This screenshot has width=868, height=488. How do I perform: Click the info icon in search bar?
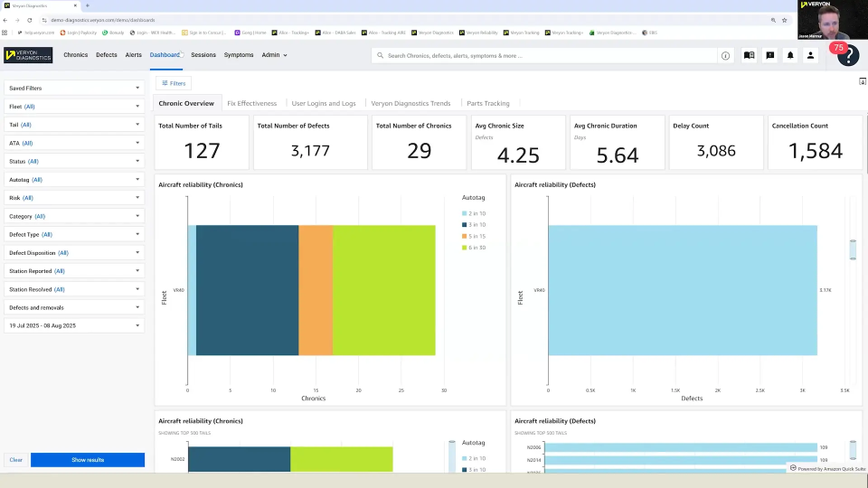coord(725,55)
